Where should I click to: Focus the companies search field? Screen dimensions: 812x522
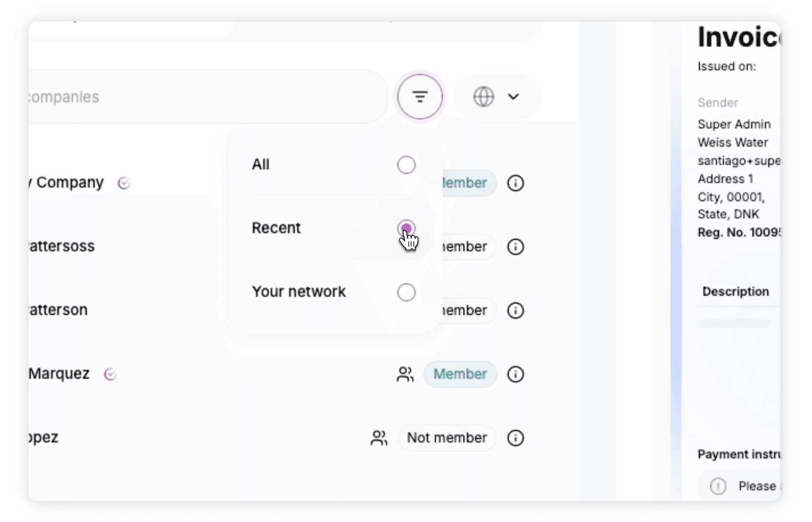click(208, 97)
